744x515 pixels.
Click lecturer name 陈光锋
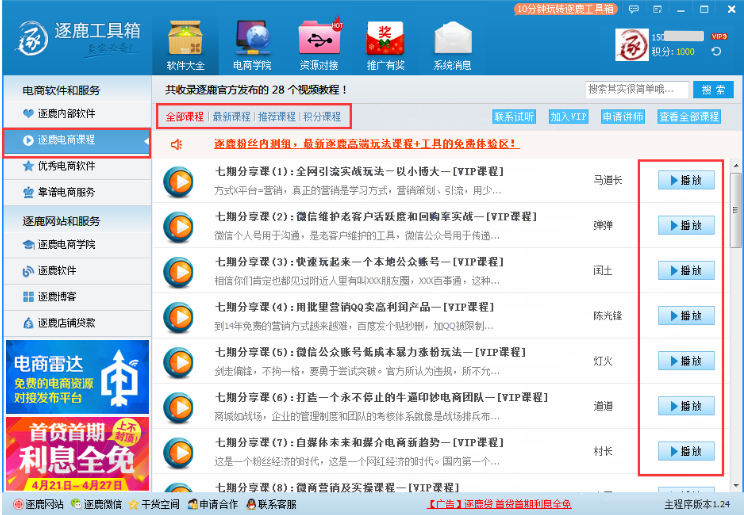click(608, 316)
